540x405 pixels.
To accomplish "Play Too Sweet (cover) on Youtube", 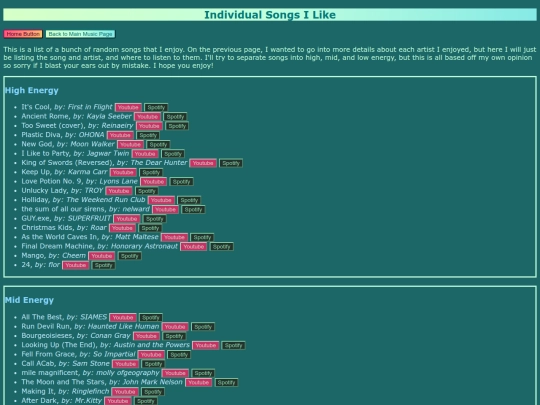I will click(x=149, y=126).
